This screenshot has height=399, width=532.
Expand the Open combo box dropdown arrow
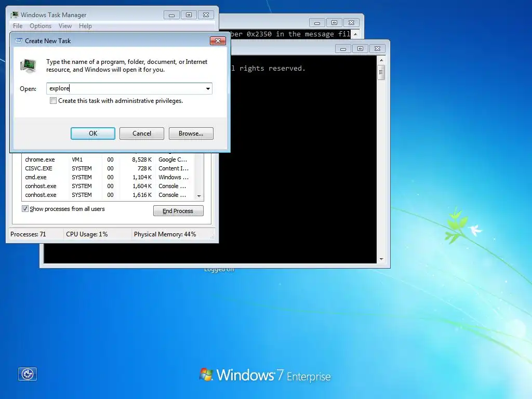(208, 88)
